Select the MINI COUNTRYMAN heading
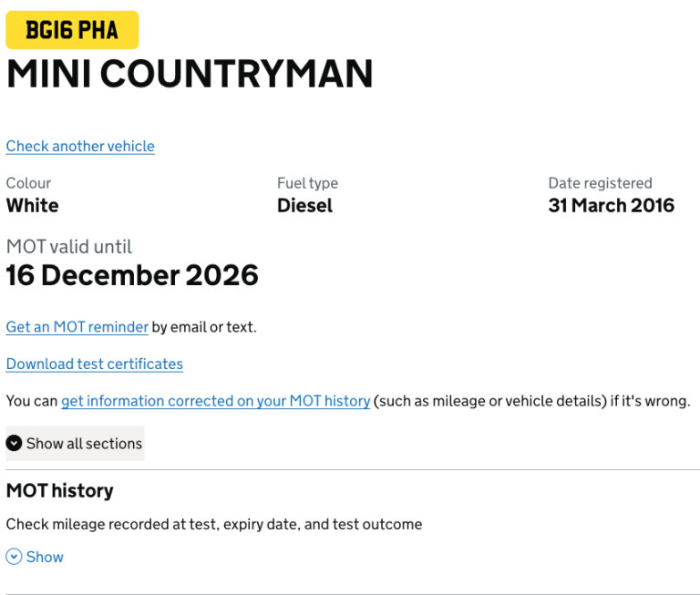Image resolution: width=700 pixels, height=595 pixels. [x=190, y=74]
